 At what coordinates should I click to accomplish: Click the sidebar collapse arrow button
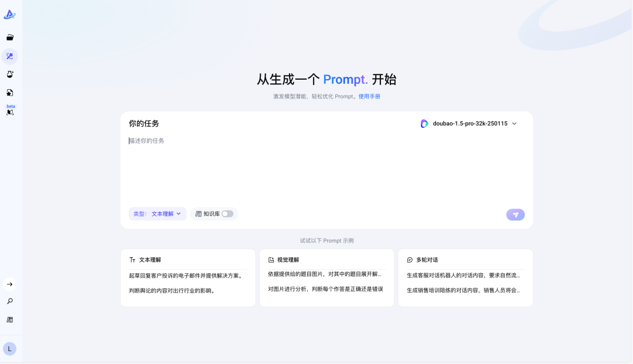pyautogui.click(x=9, y=284)
